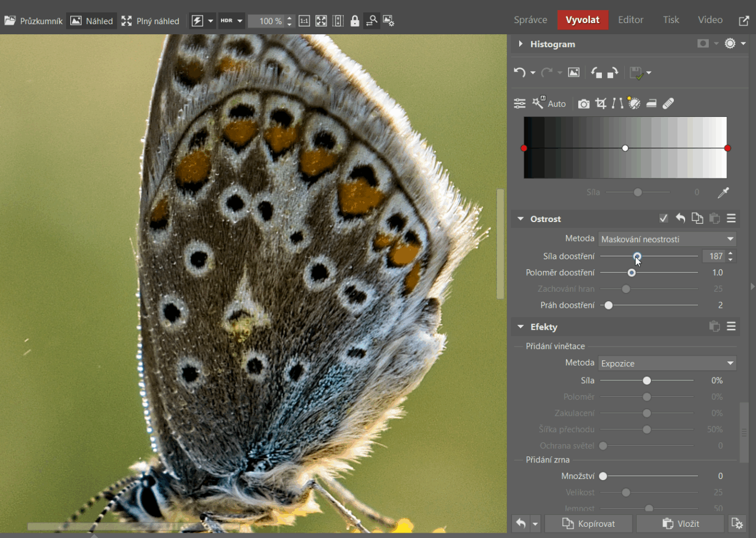Click the 1:1 zoom icon
Screen dimensions: 756x538
pos(304,21)
